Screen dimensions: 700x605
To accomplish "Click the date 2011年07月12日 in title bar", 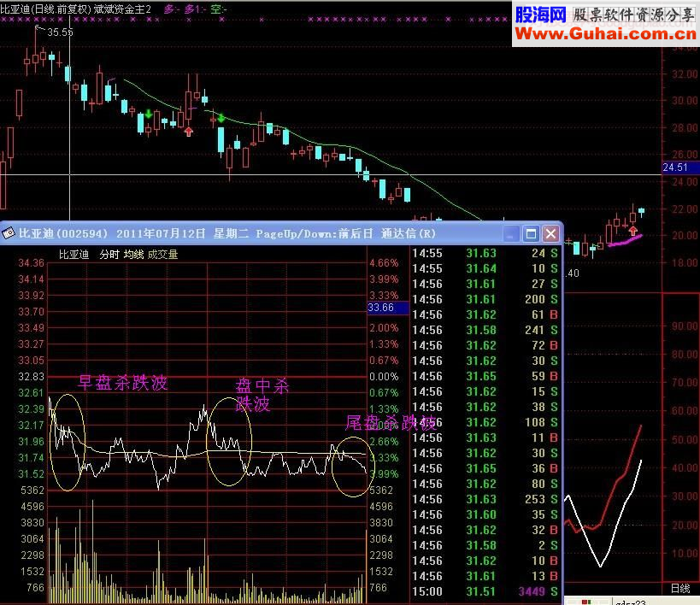I will click(x=161, y=233).
